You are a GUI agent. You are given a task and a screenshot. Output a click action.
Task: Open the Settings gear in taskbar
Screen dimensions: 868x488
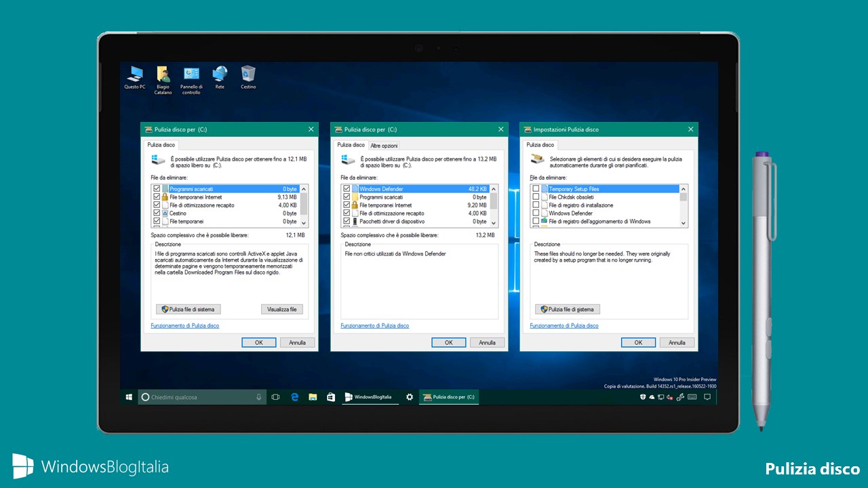410,397
